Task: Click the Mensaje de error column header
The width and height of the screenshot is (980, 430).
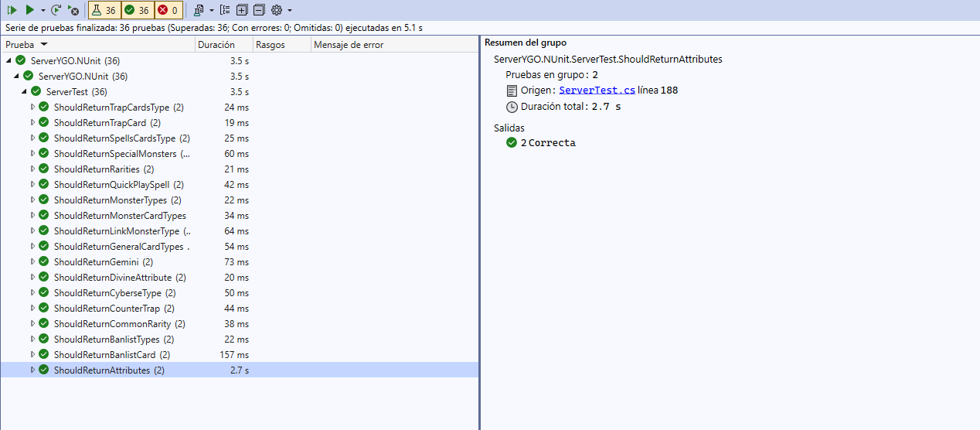Action: click(394, 45)
